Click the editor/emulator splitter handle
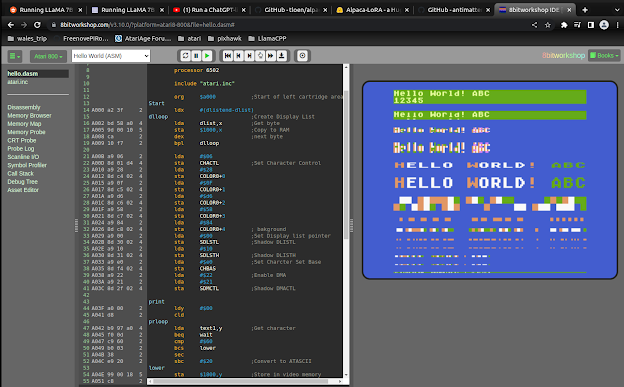The image size is (624, 387). 351,225
